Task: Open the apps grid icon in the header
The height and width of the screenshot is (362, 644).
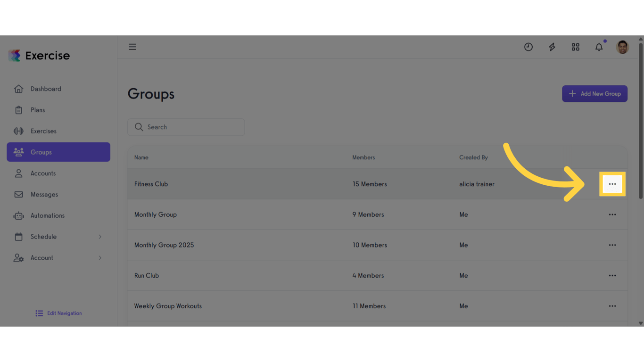Action: pos(575,47)
